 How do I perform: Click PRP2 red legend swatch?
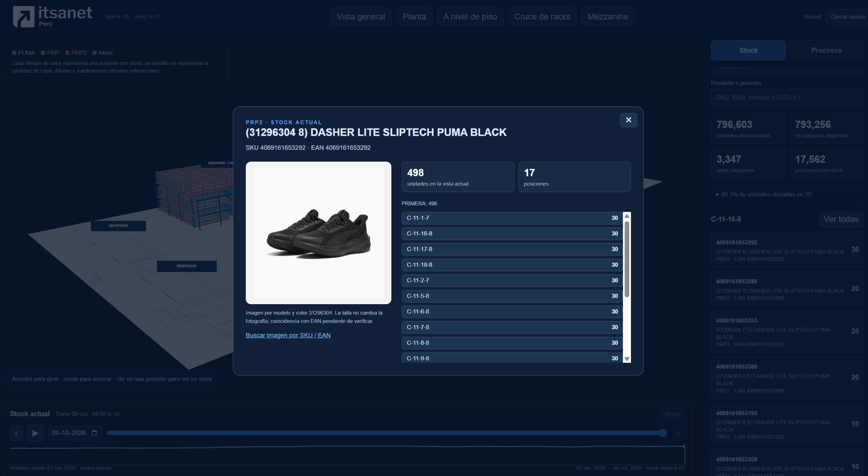pos(67,53)
